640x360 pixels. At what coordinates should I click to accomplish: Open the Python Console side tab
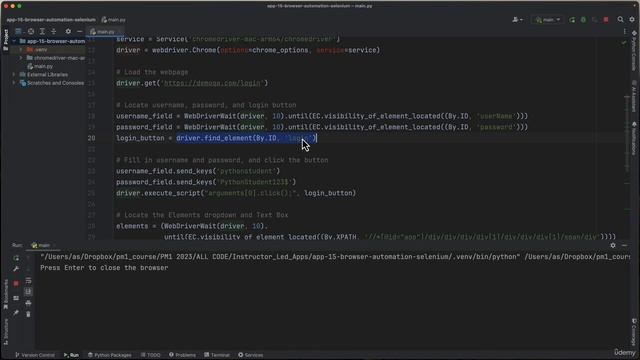point(634,50)
